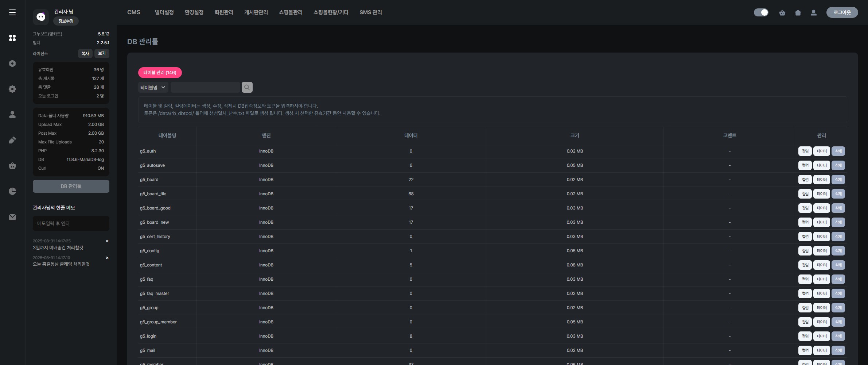This screenshot has width=868, height=365.
Task: Open the shopping basket icon in sidebar
Action: coord(12,166)
